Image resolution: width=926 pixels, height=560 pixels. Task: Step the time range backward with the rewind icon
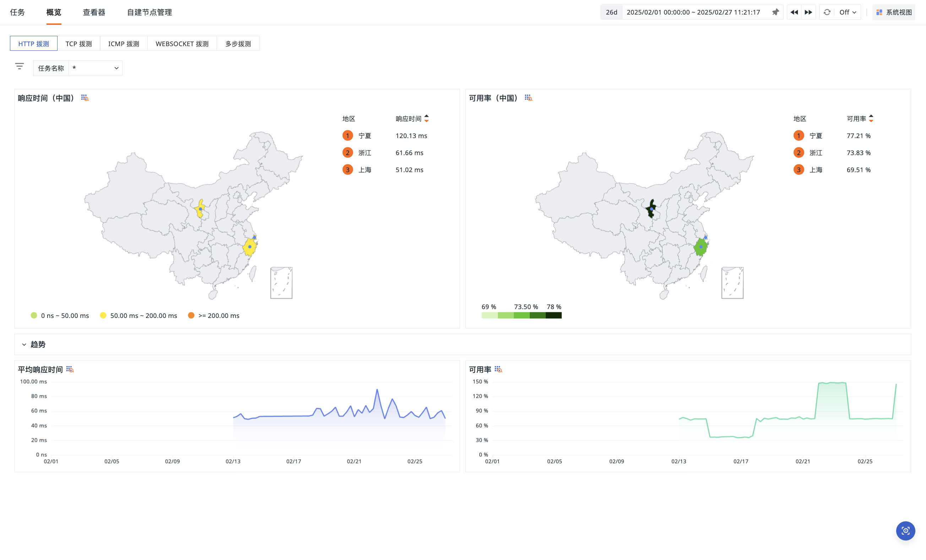coord(794,12)
